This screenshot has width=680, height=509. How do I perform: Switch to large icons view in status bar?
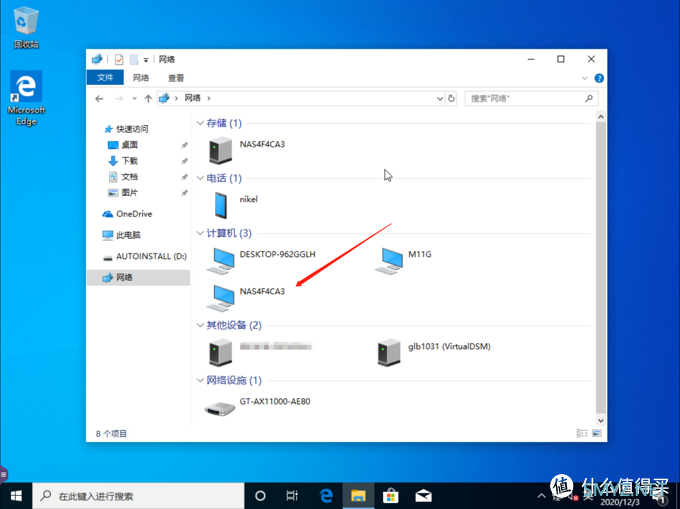[x=597, y=433]
